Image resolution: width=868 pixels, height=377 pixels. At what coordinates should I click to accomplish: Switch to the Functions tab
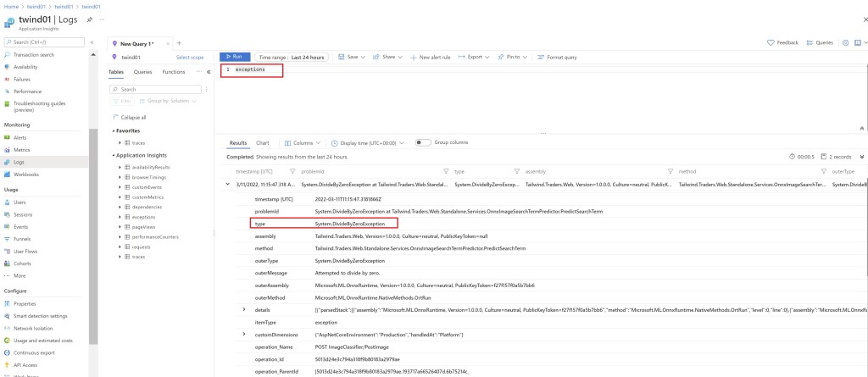[173, 72]
